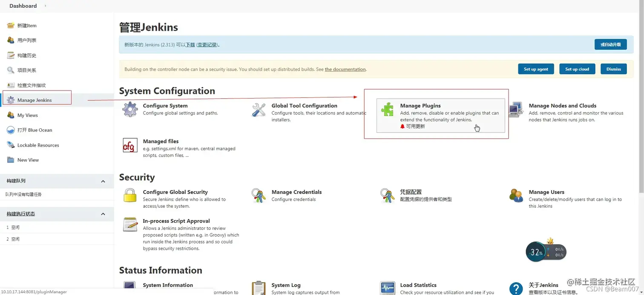Click the 或自动升级 button

pos(610,44)
